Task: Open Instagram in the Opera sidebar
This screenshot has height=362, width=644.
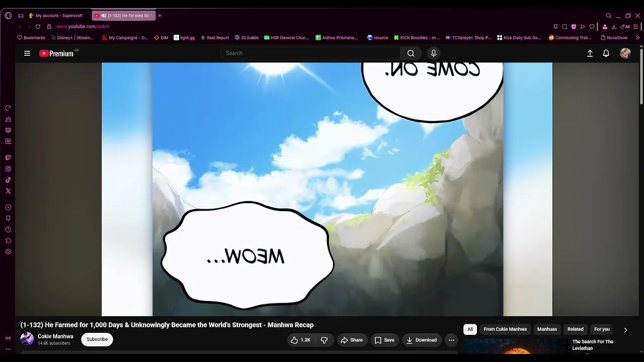Action: (8, 169)
